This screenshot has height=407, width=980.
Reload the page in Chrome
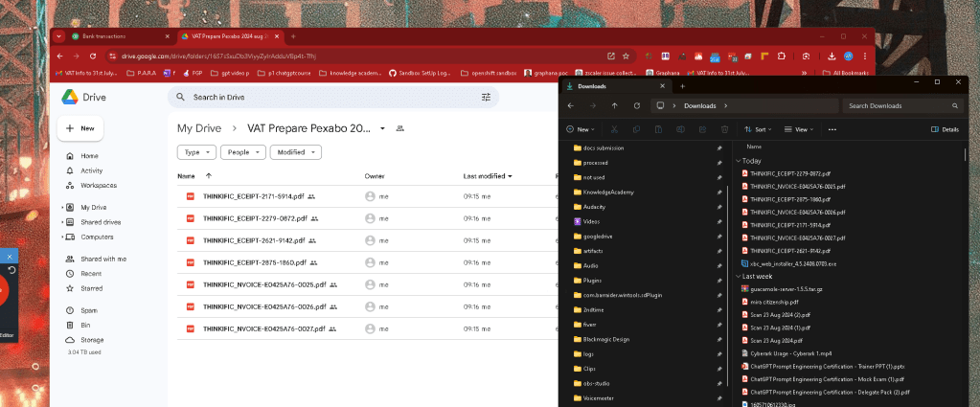point(93,57)
